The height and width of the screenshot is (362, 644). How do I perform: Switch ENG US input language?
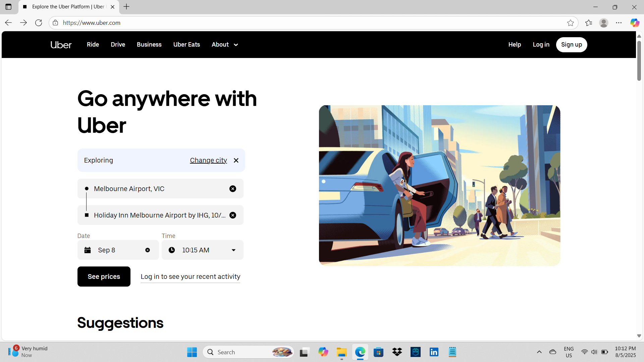(569, 352)
